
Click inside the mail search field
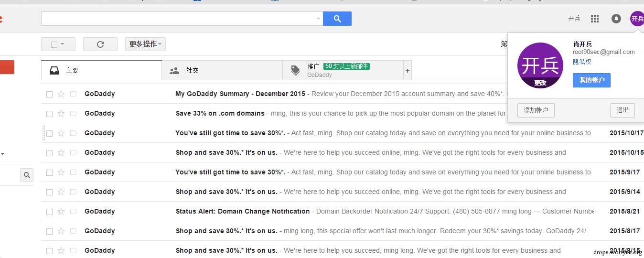coord(178,19)
